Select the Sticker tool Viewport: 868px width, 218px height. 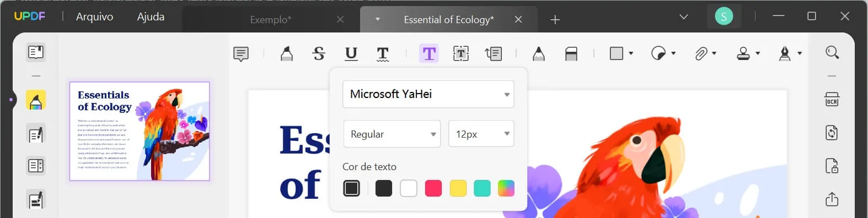(658, 53)
